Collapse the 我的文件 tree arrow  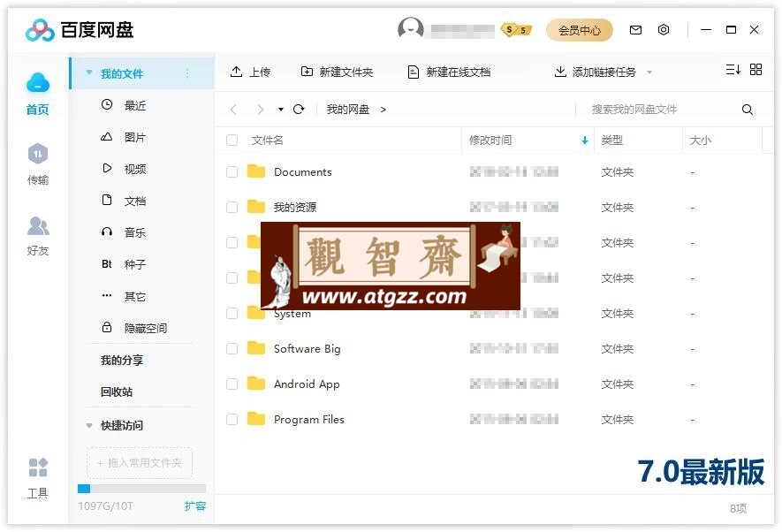(89, 72)
